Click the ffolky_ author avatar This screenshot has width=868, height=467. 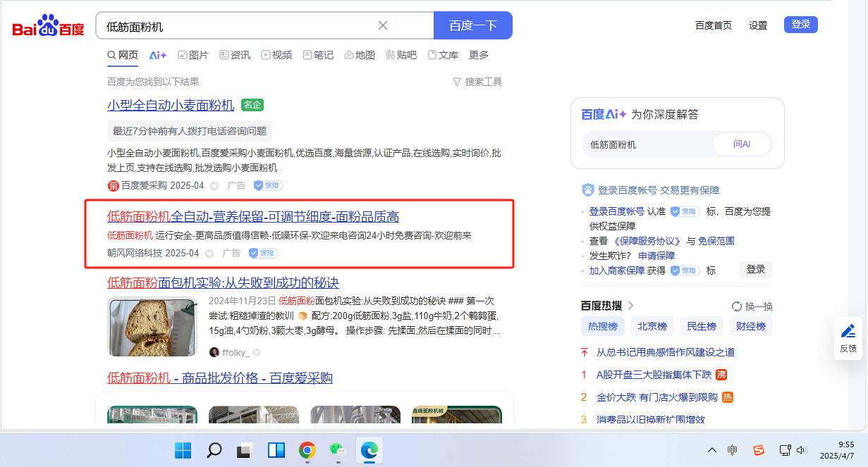[214, 351]
